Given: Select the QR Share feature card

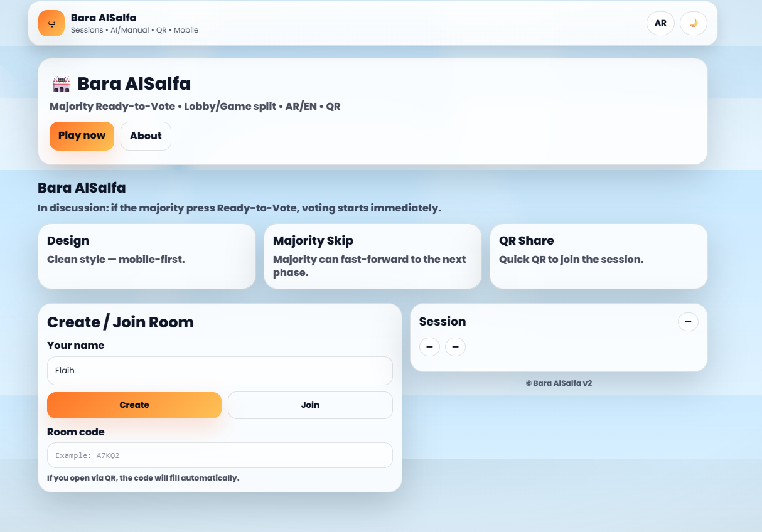Looking at the screenshot, I should coord(598,256).
